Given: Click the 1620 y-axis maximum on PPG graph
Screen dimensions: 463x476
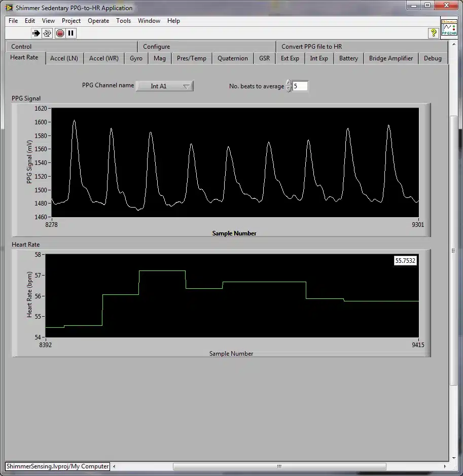Looking at the screenshot, I should pos(41,109).
